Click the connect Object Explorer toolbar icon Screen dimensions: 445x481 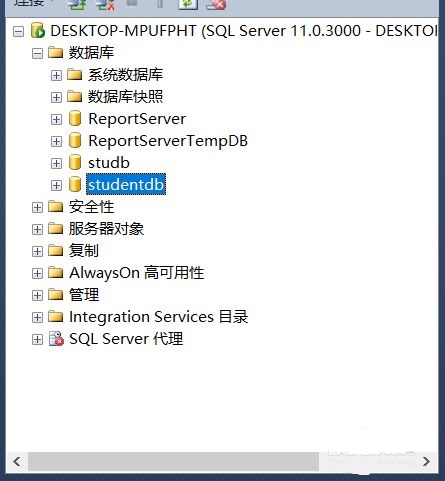tap(76, 4)
